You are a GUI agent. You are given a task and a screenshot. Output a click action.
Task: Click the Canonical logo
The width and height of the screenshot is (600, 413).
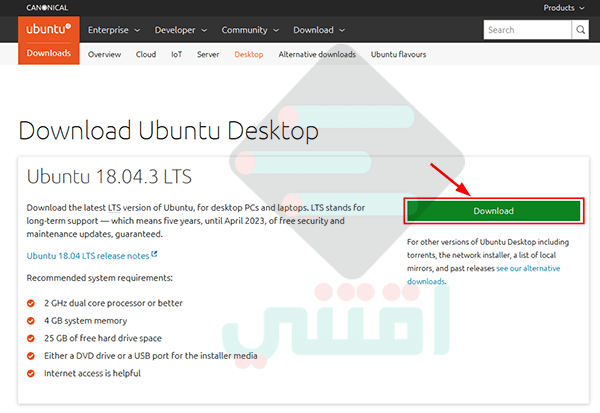pyautogui.click(x=47, y=8)
